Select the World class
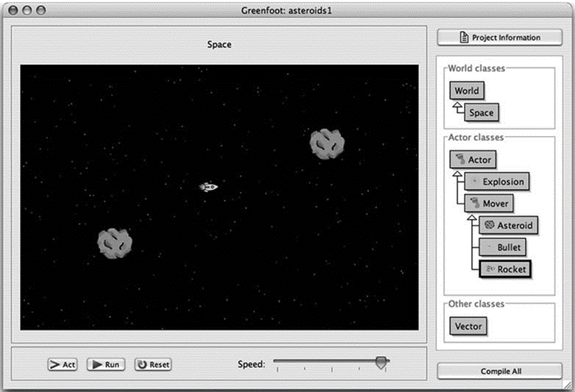Screen dimensions: 575x392 pyautogui.click(x=467, y=91)
